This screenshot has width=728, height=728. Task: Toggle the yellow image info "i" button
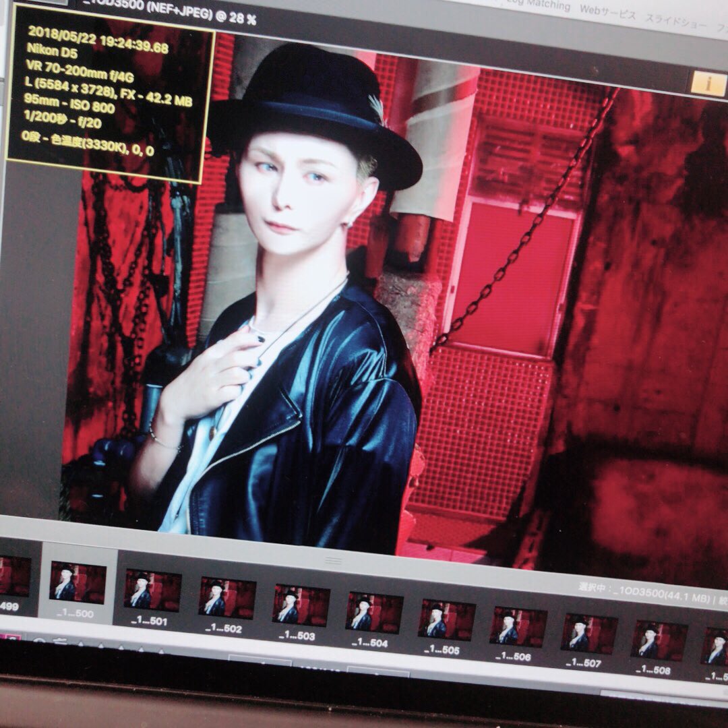(x=708, y=83)
